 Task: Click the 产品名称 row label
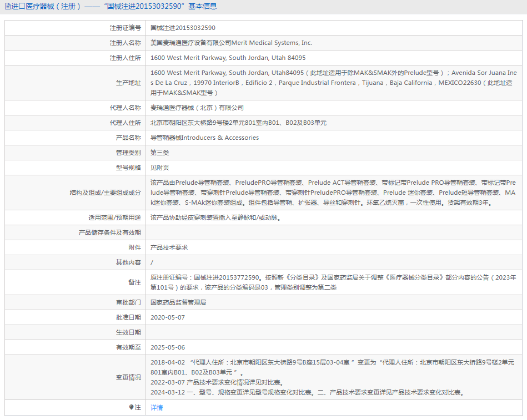click(x=128, y=138)
